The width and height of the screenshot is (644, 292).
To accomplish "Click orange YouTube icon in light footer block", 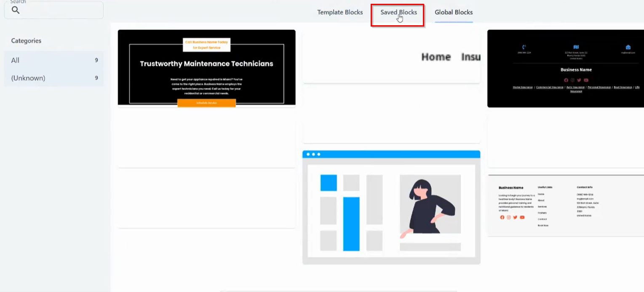I will tap(522, 217).
